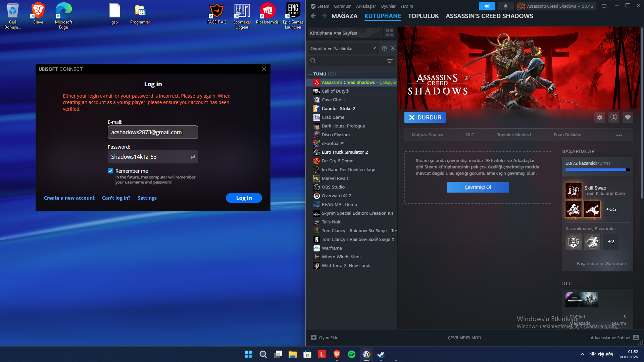
Task: Click the achievements progress bar
Action: coord(597,170)
